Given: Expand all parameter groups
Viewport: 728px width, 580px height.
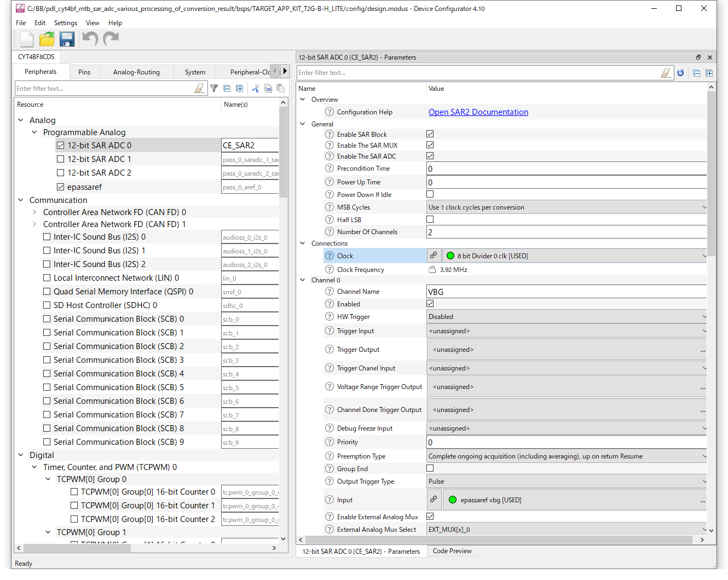Looking at the screenshot, I should tap(709, 73).
